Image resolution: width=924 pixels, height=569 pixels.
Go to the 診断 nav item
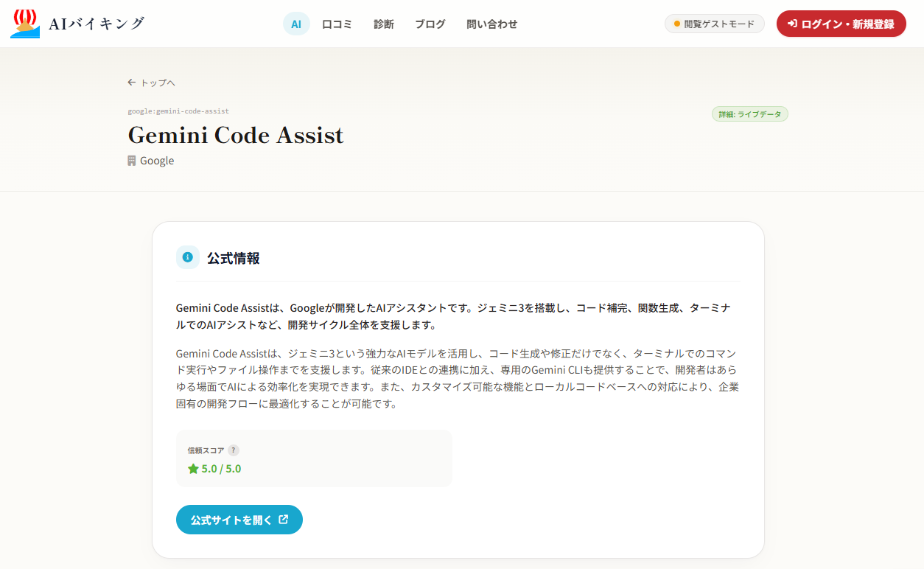(384, 24)
